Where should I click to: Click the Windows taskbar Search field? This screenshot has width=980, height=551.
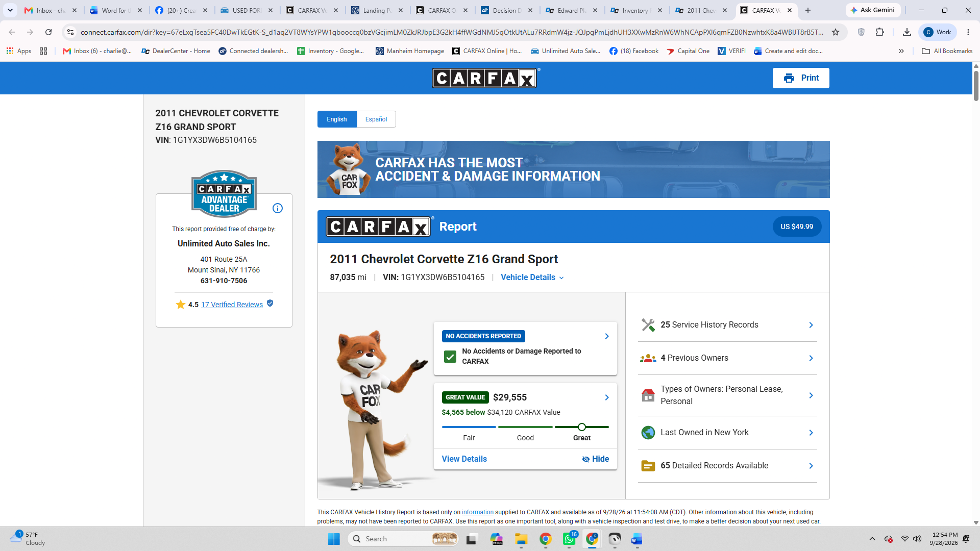403,539
